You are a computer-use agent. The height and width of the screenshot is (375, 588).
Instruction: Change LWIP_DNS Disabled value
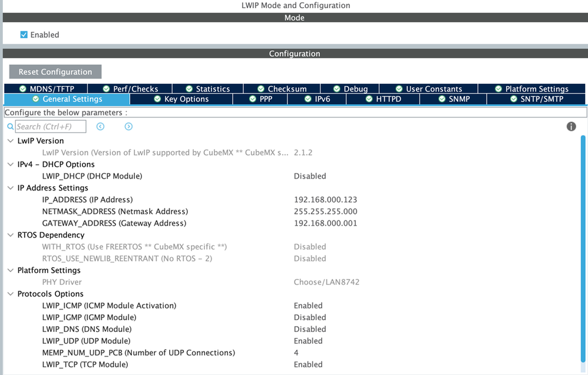tap(310, 329)
